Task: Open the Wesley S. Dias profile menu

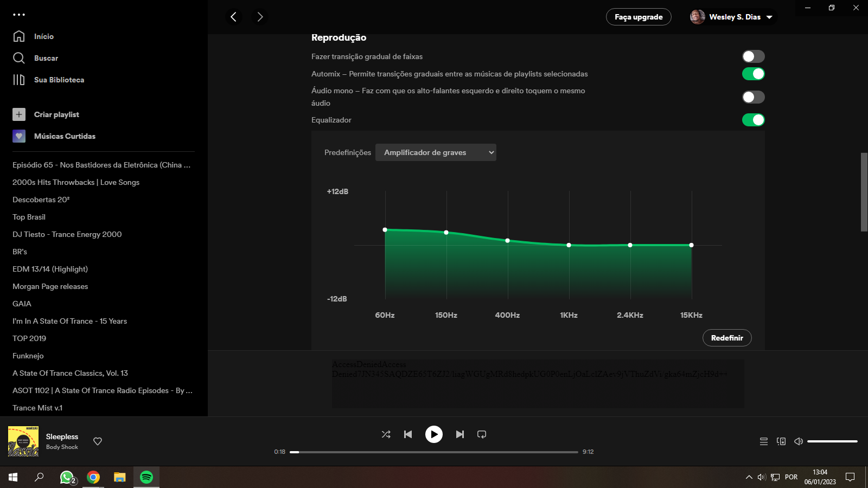Action: [x=732, y=17]
